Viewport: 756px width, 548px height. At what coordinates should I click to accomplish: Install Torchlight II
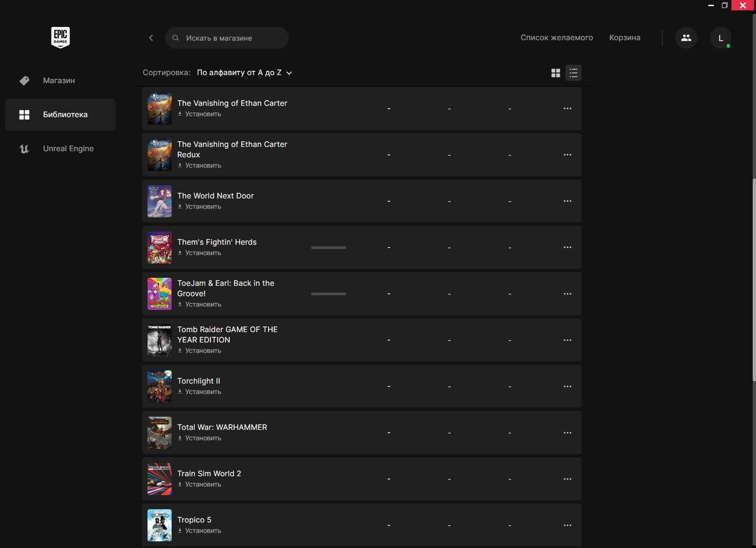(x=200, y=392)
